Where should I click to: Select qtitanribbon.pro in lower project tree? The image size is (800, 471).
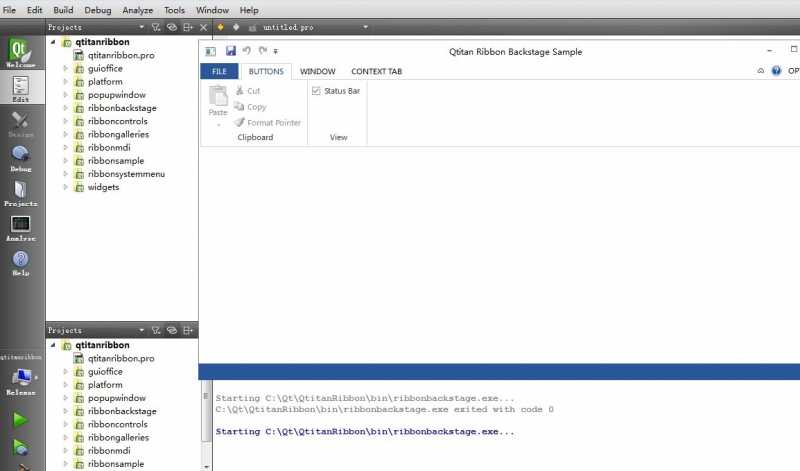[121, 358]
